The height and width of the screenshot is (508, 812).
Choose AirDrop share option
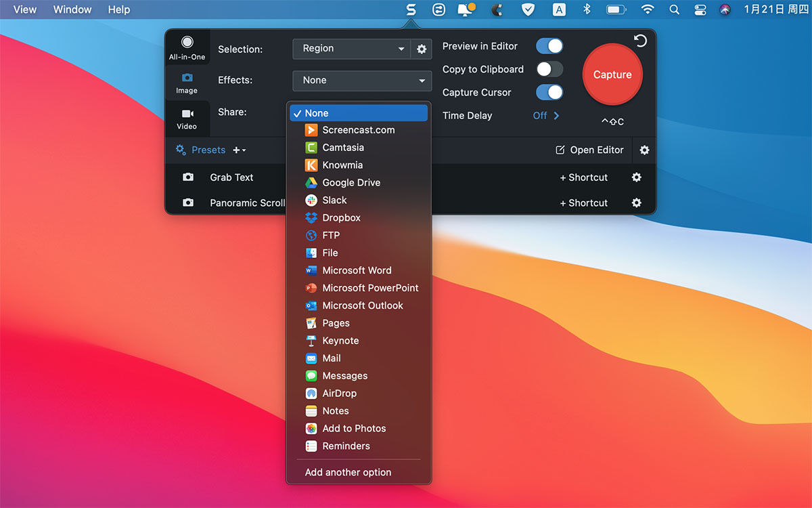359,394
